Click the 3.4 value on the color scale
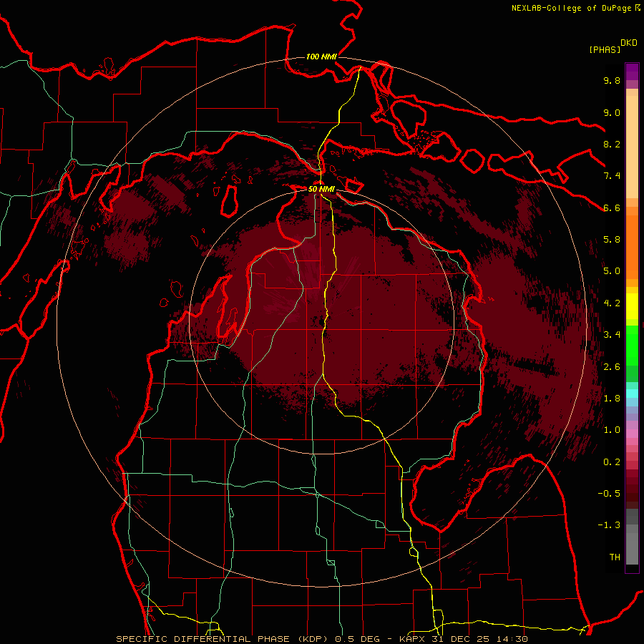 [x=612, y=335]
